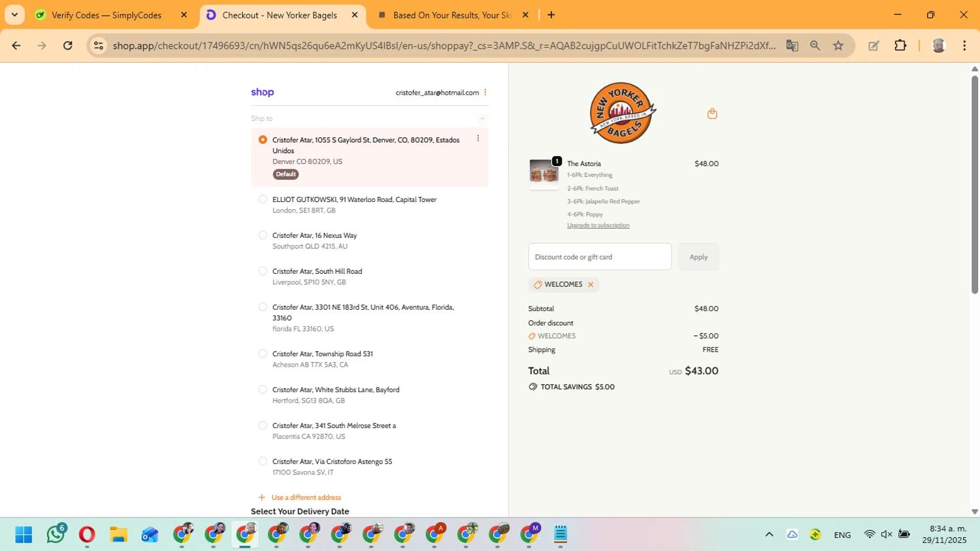Screen dimensions: 980x551
Task: Click the USD $43.00 total amount
Action: point(694,371)
